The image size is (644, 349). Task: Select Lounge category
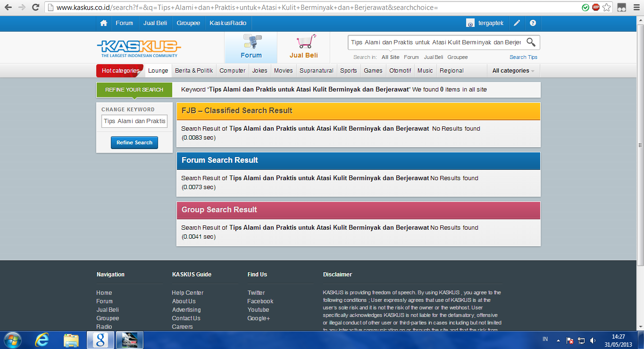[158, 71]
